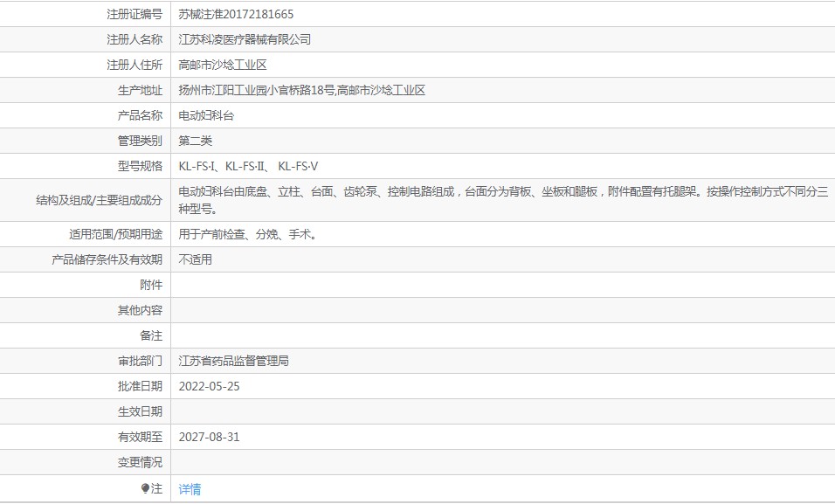Select product name 电动妇科台
This screenshot has height=504, width=835.
pos(206,115)
